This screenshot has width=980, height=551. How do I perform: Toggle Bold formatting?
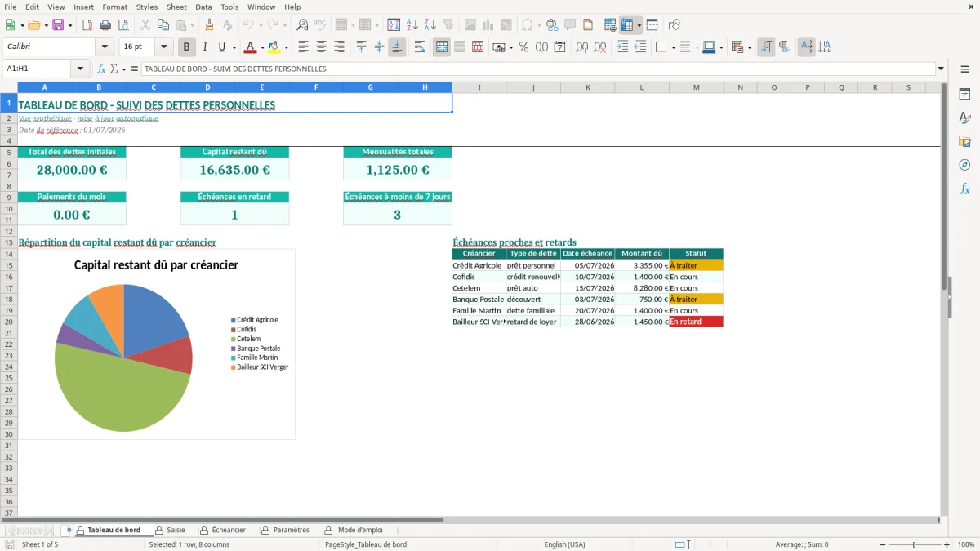coord(187,47)
